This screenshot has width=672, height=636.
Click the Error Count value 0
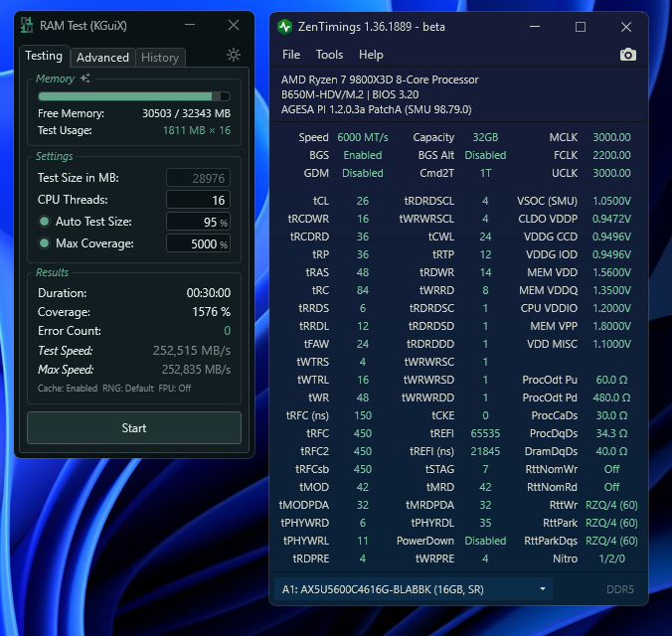point(227,331)
